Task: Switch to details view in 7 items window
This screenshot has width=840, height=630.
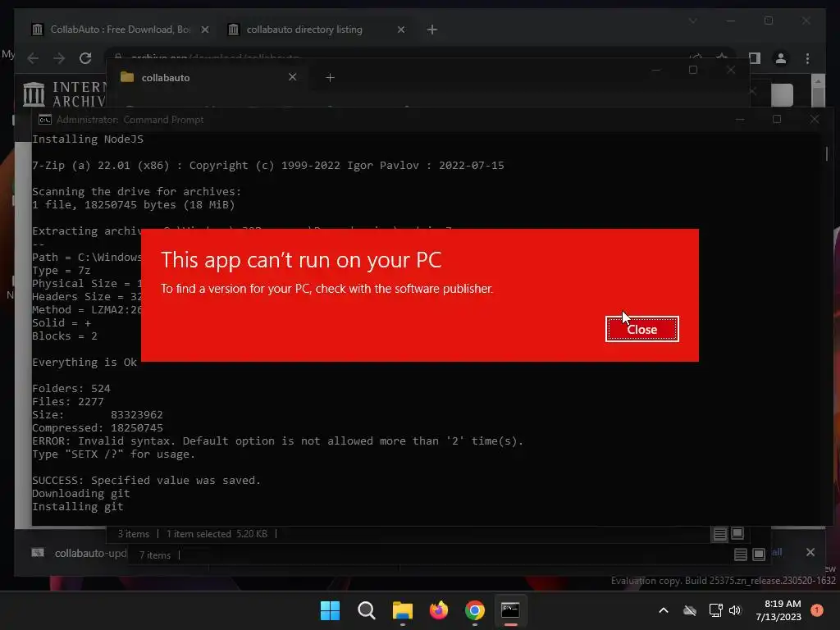Action: pos(741,555)
